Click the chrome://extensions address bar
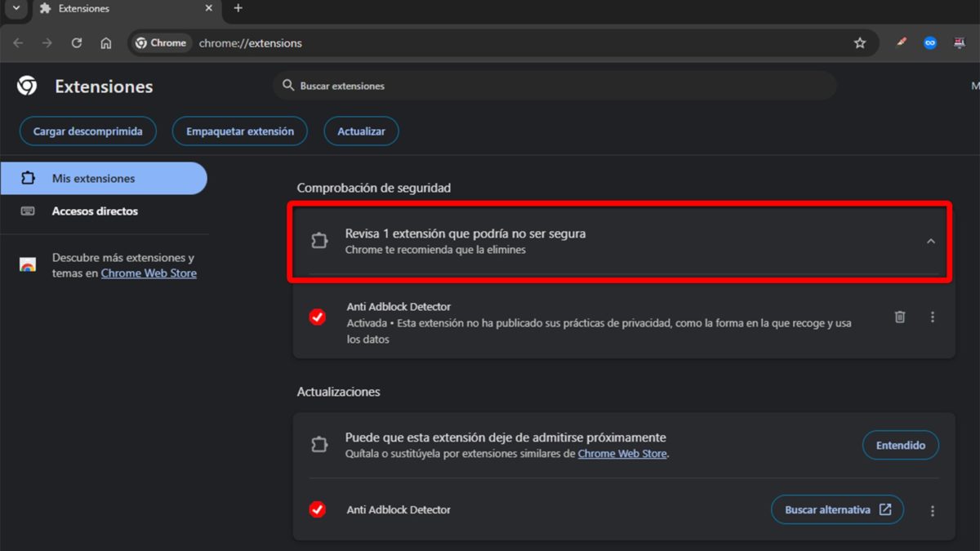The height and width of the screenshot is (551, 980). [x=503, y=43]
